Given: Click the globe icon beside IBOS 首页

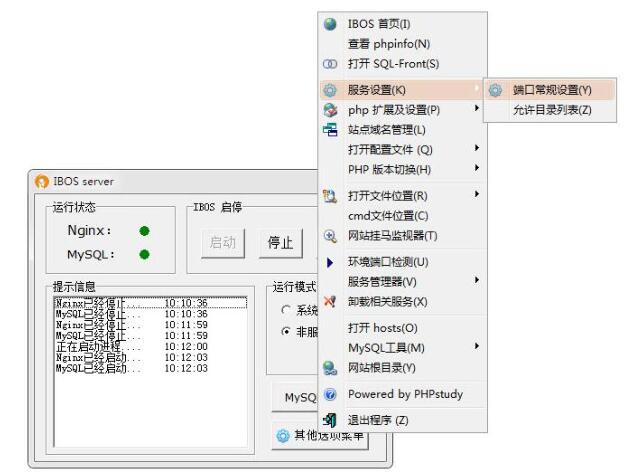Looking at the screenshot, I should 330,24.
